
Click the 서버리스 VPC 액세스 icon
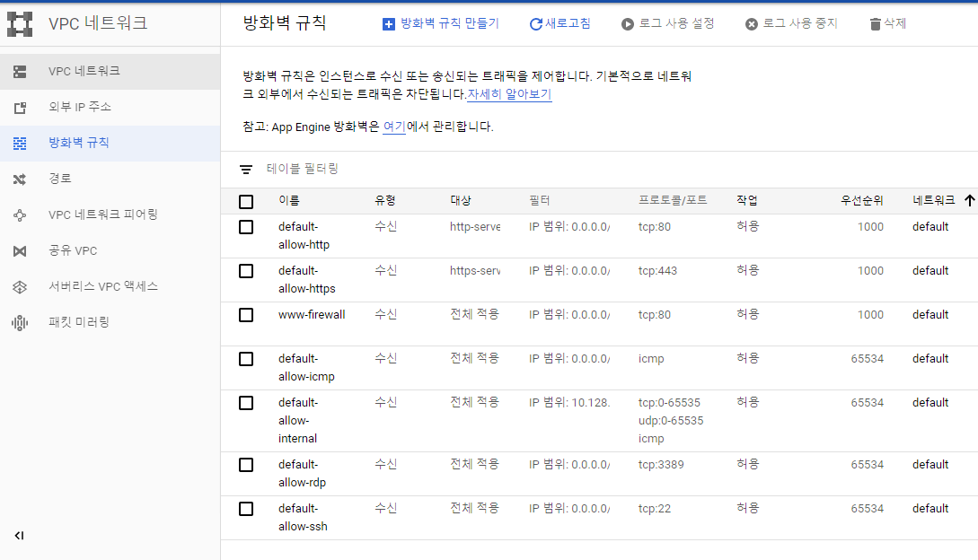pos(20,287)
